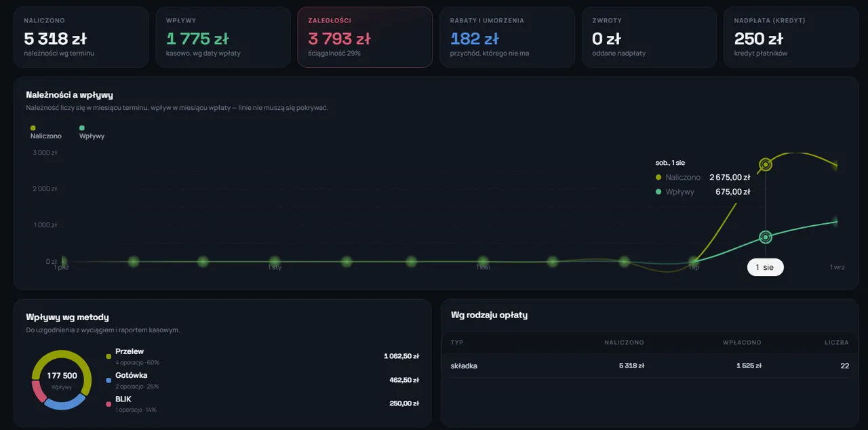This screenshot has width=868, height=430.
Task: Click the Gotówka color square in method list
Action: click(x=108, y=380)
